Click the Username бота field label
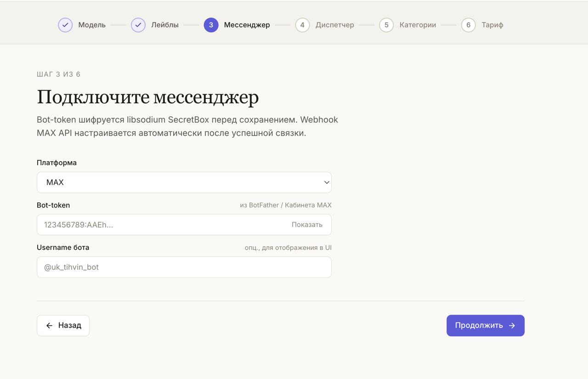The width and height of the screenshot is (588, 379). pos(63,247)
